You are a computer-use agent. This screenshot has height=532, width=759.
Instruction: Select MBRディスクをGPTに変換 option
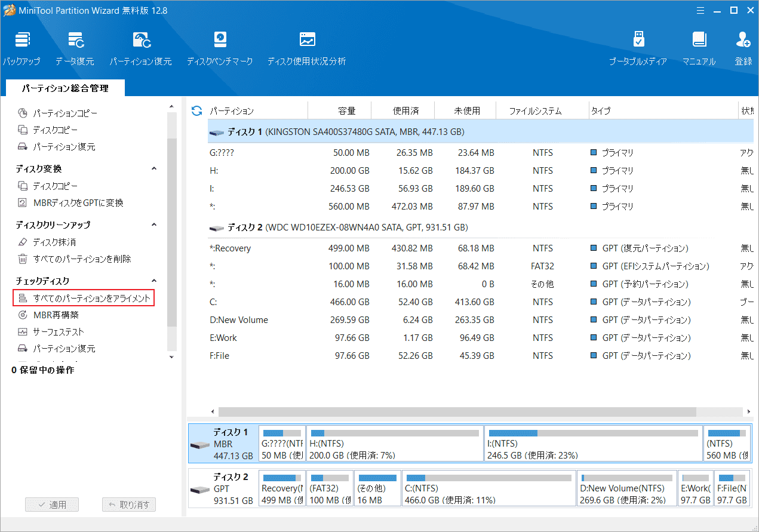[70, 202]
